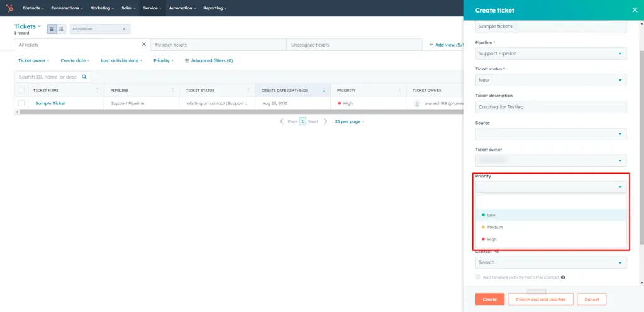Go to previous page arrow

tap(281, 121)
